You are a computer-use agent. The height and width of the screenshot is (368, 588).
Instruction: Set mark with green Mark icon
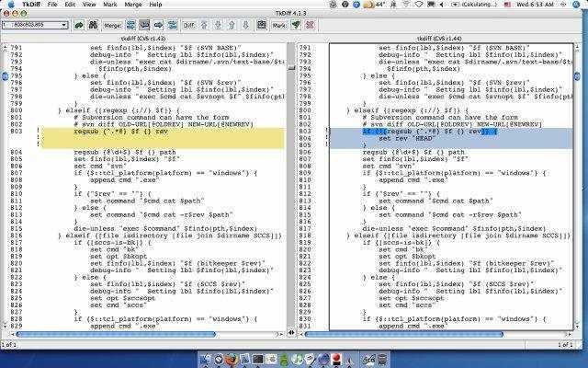point(296,25)
